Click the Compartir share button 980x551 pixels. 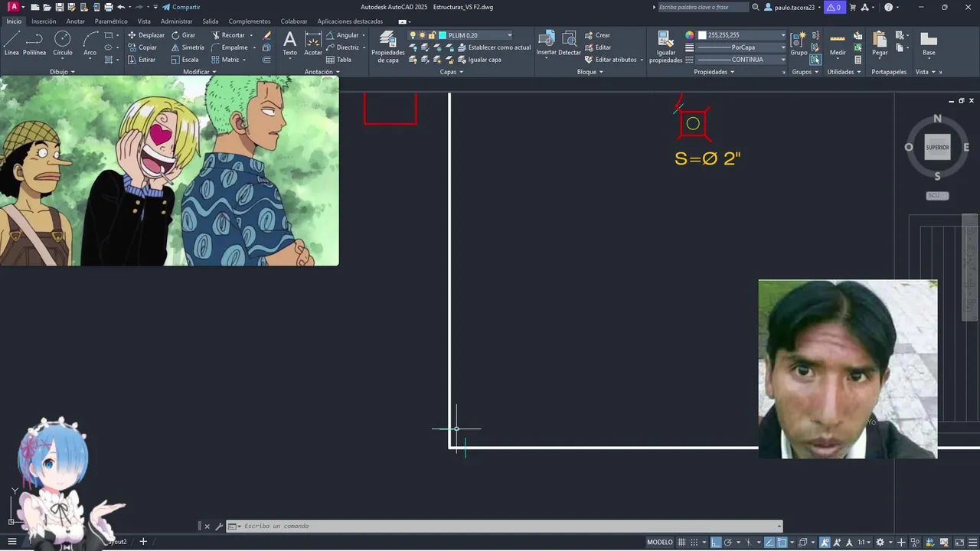point(181,7)
